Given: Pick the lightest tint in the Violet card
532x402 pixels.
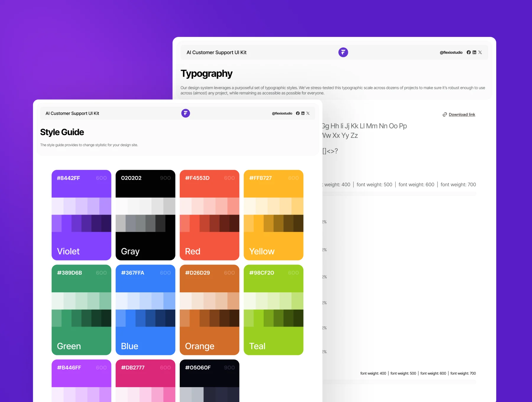Looking at the screenshot, I should pos(58,206).
